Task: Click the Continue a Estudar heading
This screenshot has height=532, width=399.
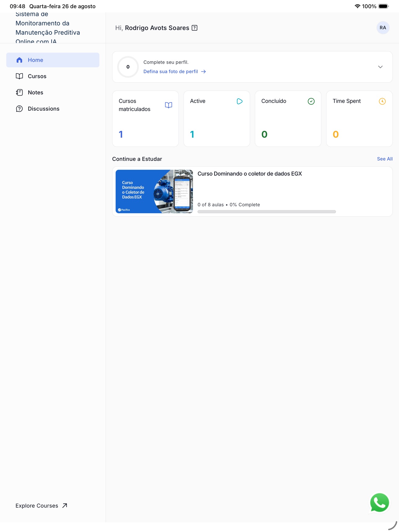Action: pyautogui.click(x=137, y=159)
